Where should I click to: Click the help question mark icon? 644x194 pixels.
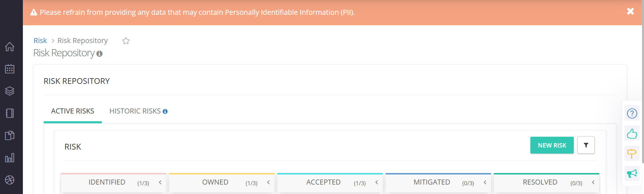pyautogui.click(x=632, y=114)
